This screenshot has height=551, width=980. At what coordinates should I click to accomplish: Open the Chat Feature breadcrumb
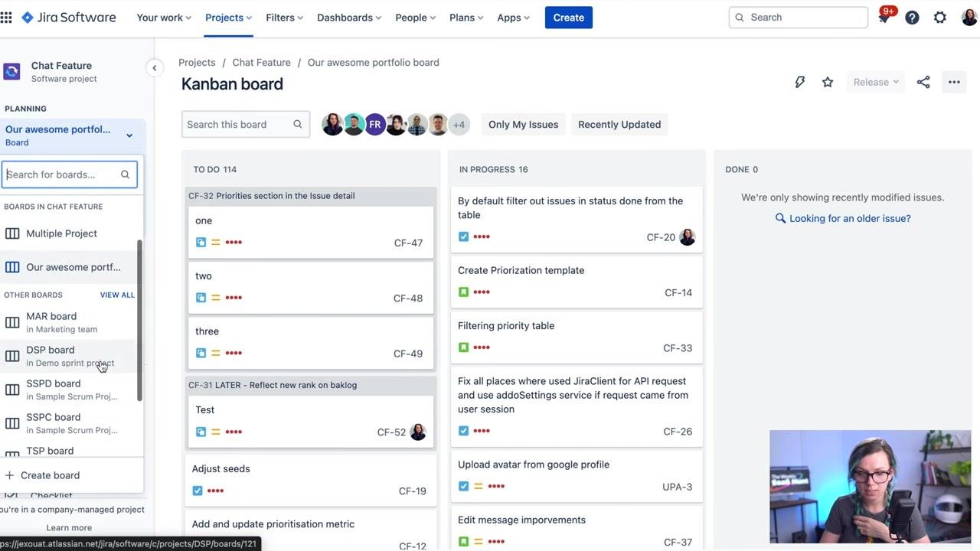click(x=262, y=63)
